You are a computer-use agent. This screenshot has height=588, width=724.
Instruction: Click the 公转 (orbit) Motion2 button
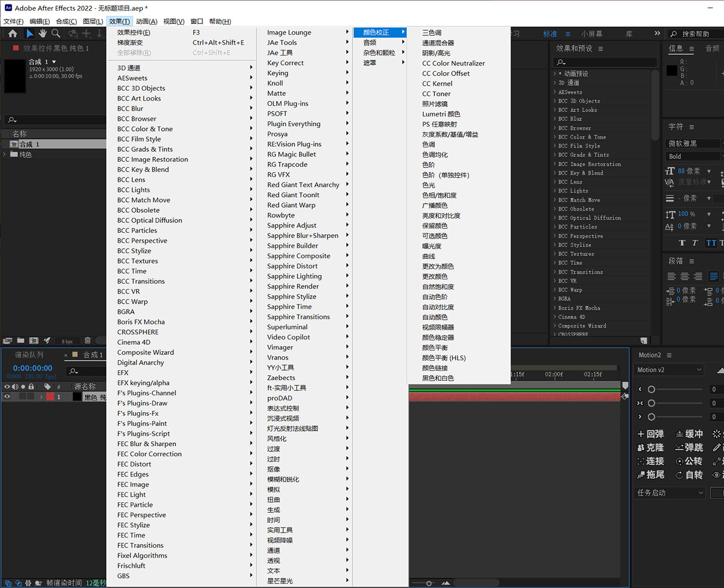click(689, 461)
